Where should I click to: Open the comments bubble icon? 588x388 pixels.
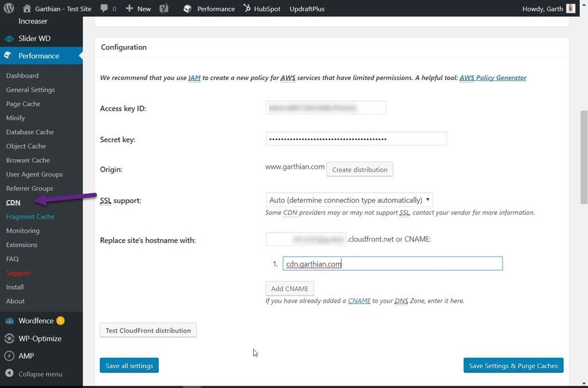tap(105, 8)
